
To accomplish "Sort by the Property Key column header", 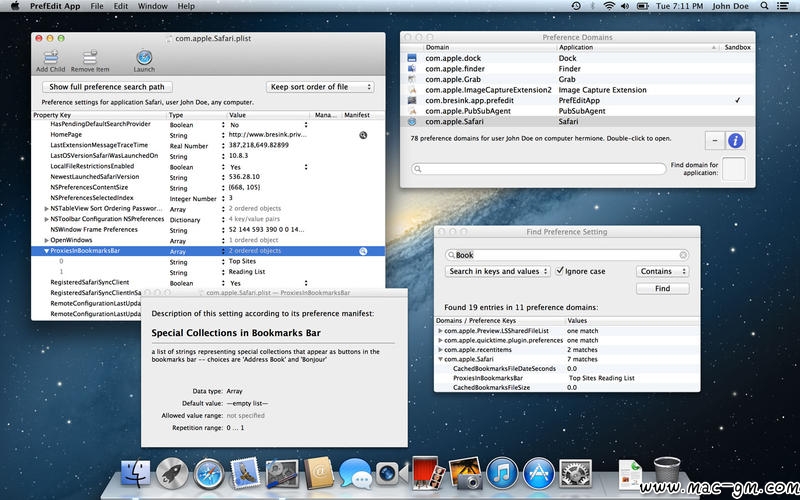I will point(99,115).
